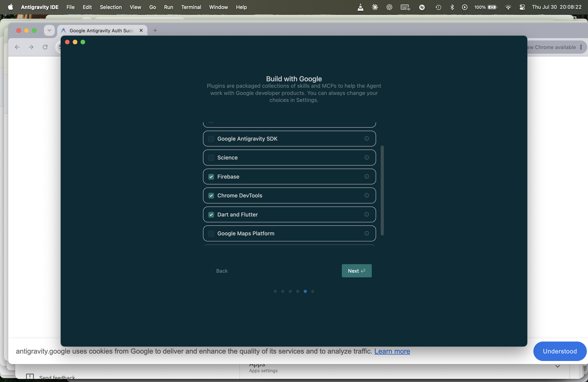Uncheck Chrome DevTools plugin

click(x=211, y=196)
